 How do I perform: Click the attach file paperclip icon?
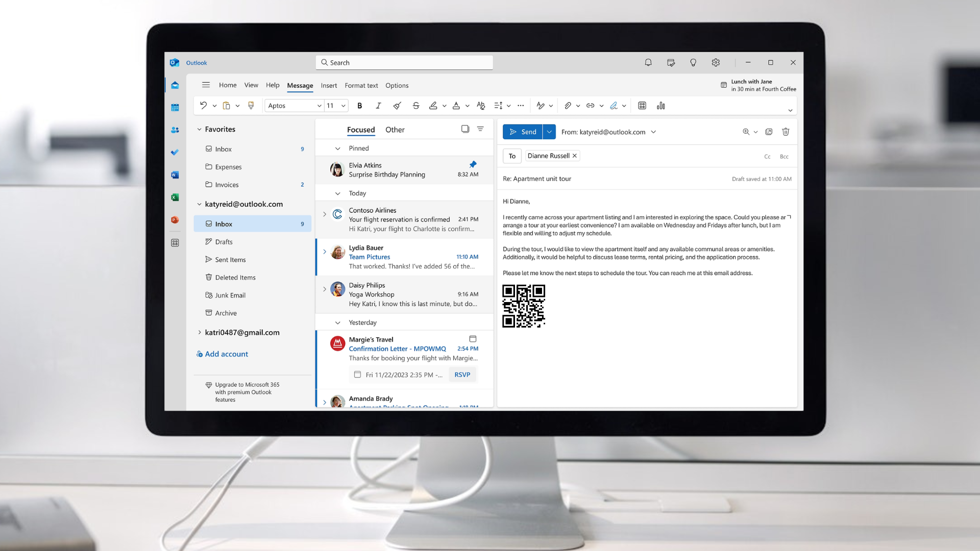tap(568, 106)
